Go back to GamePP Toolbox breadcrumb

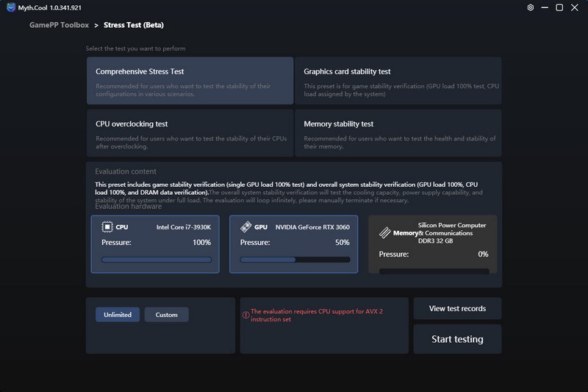[60, 25]
